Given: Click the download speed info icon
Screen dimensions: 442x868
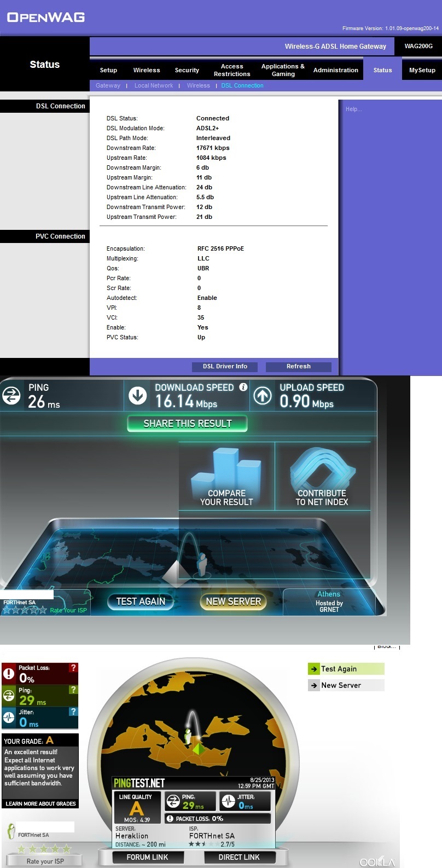Looking at the screenshot, I should click(x=243, y=387).
